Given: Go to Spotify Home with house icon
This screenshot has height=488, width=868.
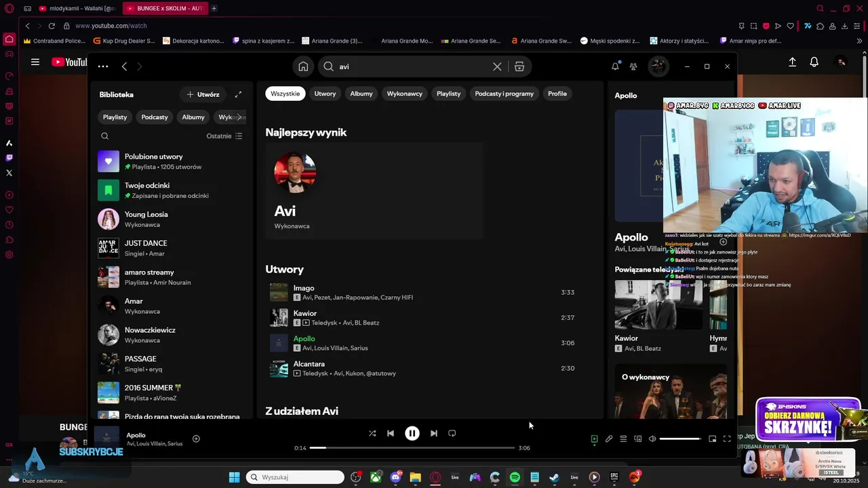Looking at the screenshot, I should (x=303, y=66).
